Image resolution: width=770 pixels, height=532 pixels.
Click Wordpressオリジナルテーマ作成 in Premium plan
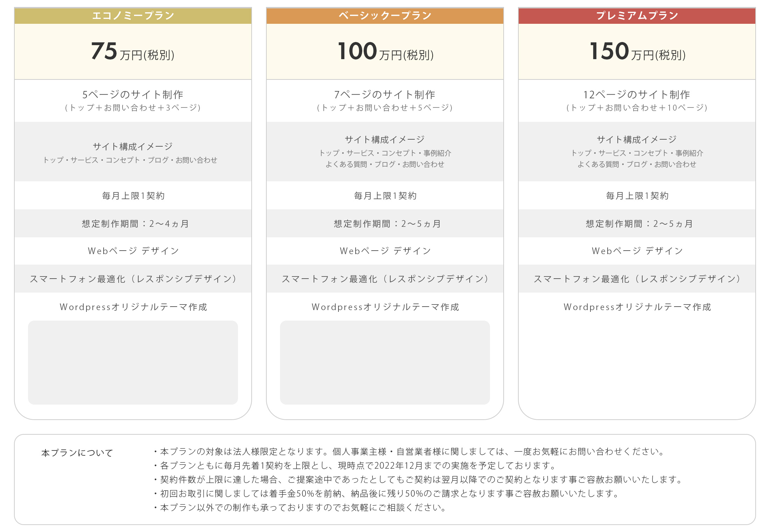pyautogui.click(x=637, y=307)
